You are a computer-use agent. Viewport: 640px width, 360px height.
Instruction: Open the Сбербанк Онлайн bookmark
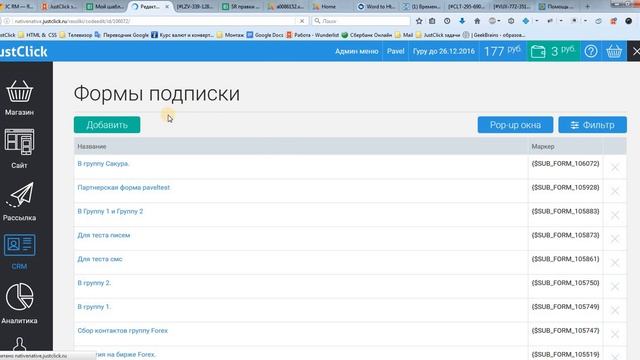367,35
